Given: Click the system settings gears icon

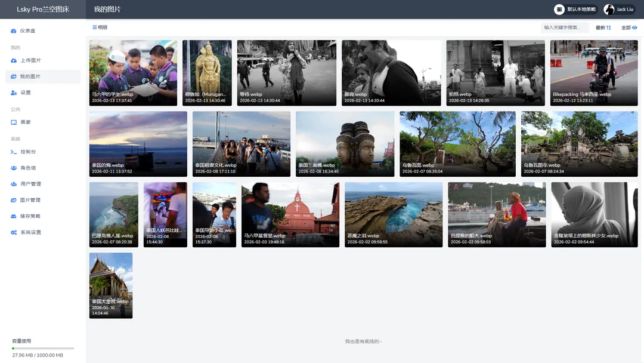Looking at the screenshot, I should pyautogui.click(x=14, y=232).
